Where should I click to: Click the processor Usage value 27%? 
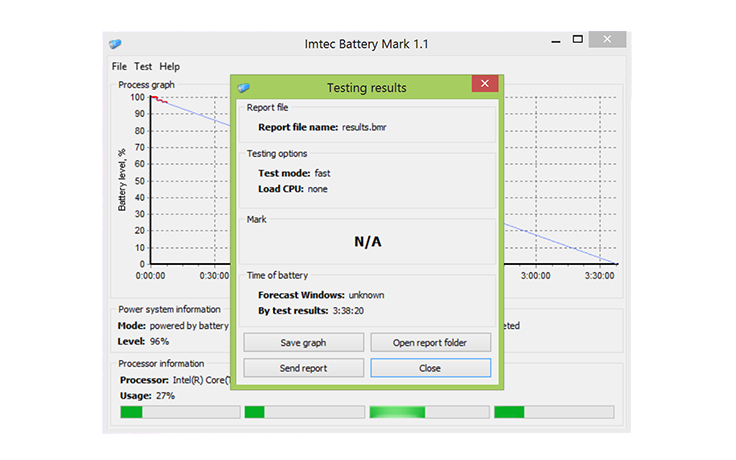click(x=165, y=396)
